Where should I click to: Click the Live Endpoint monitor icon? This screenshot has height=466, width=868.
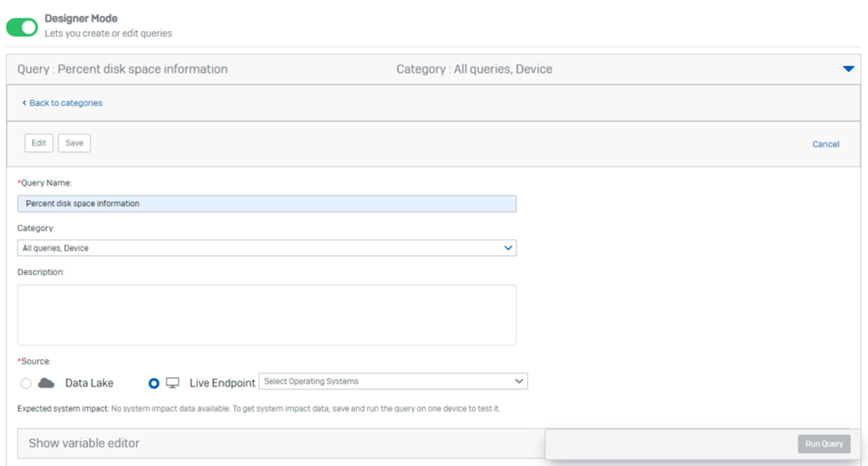[173, 383]
